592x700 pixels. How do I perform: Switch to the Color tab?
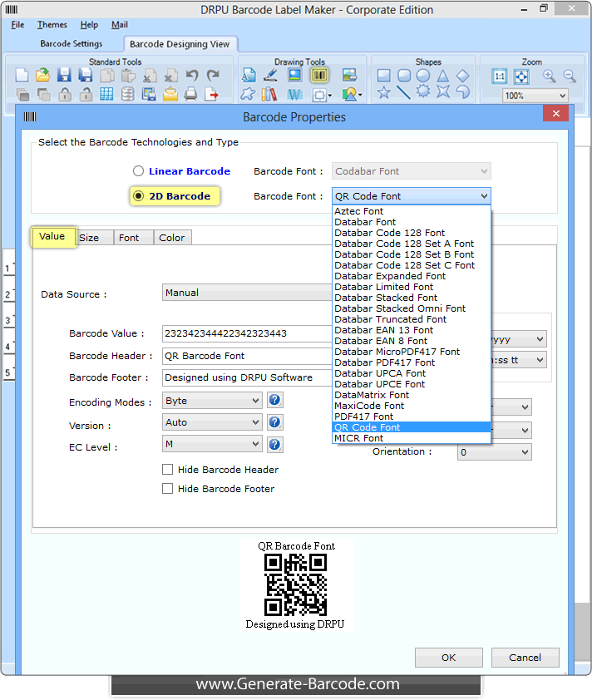pyautogui.click(x=172, y=238)
